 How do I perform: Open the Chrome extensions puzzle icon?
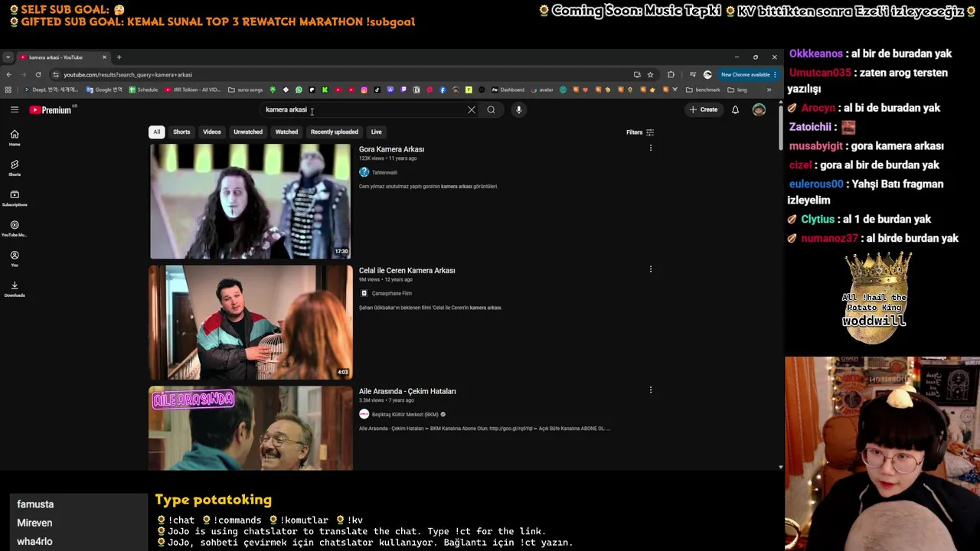(x=671, y=75)
